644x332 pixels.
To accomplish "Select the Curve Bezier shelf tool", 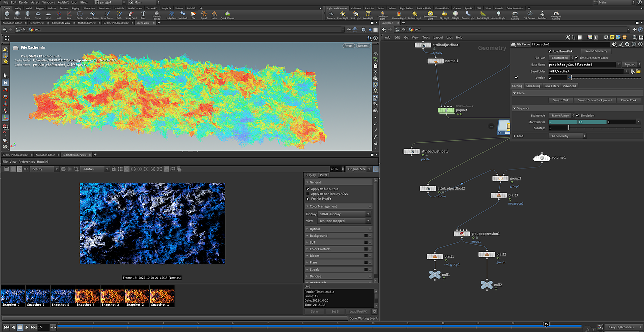I will (x=93, y=15).
